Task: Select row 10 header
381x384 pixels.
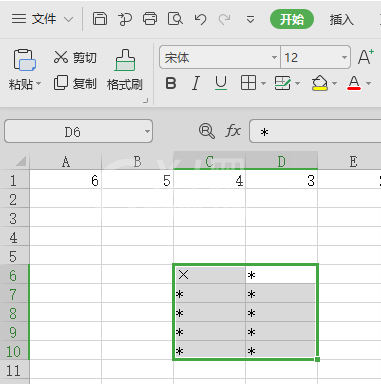Action: click(x=14, y=351)
